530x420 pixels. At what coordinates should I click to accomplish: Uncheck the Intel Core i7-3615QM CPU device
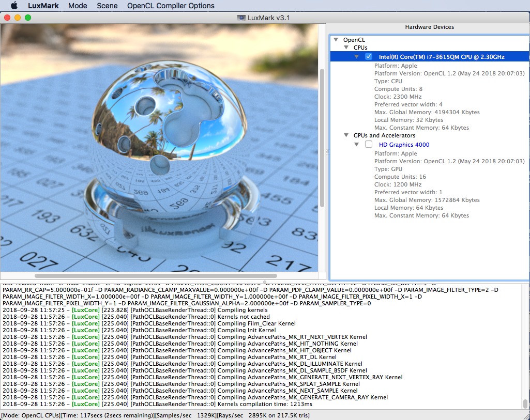(x=369, y=57)
